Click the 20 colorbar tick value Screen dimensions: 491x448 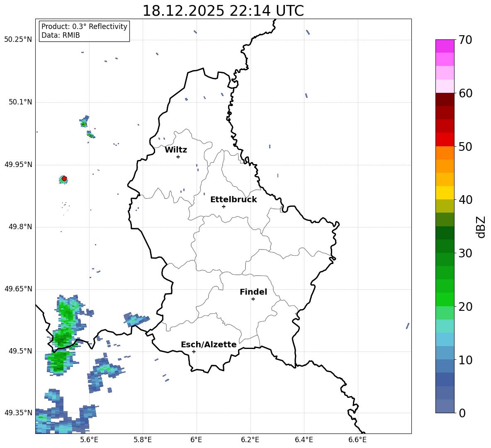point(465,306)
